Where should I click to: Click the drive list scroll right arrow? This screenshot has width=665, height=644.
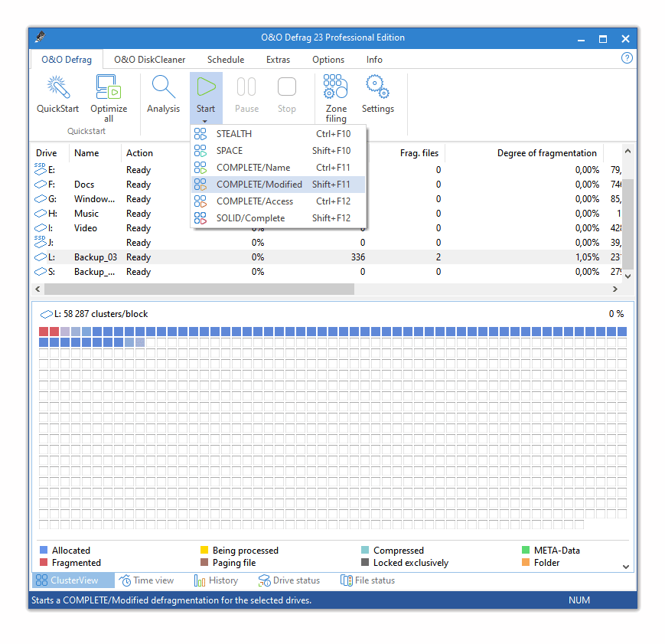[615, 289]
